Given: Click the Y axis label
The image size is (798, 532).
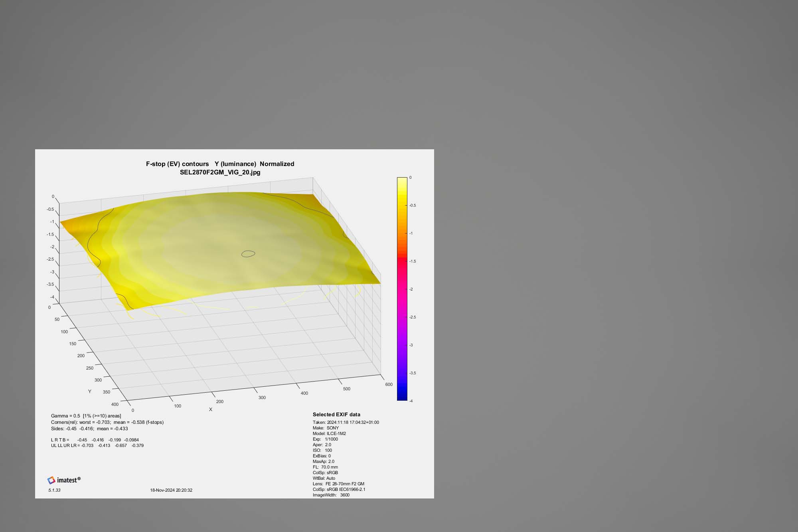Looking at the screenshot, I should pos(89,392).
